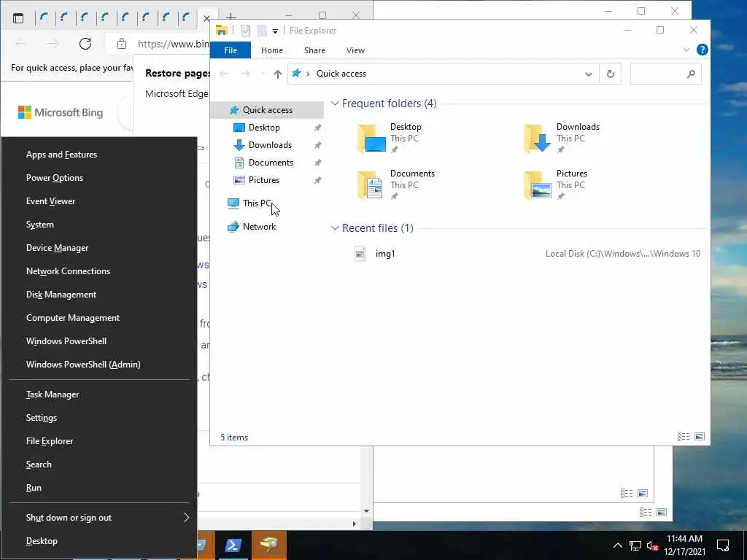Open the Customize Quick Access Toolbar dropdown
747x560 pixels.
275,31
